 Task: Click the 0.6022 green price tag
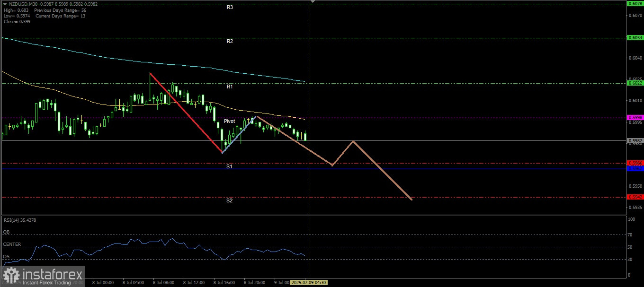click(635, 83)
